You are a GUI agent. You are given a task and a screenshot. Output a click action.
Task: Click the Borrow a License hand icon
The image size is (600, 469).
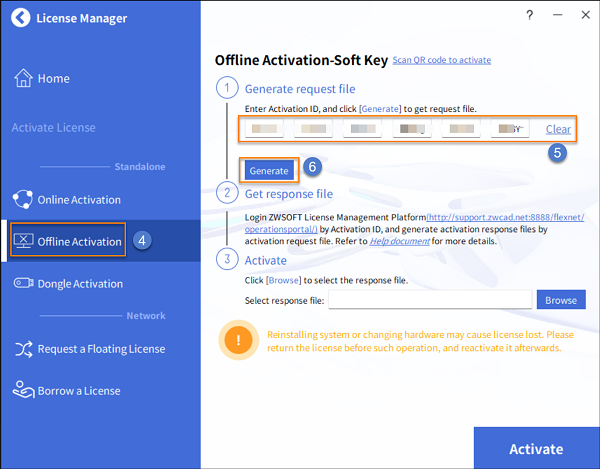tap(23, 389)
